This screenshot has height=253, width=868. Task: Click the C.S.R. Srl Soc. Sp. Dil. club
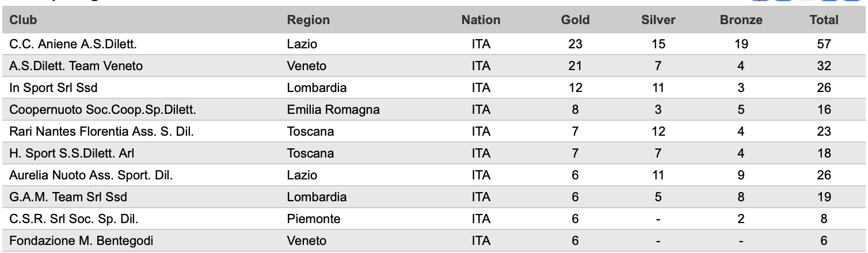66,219
